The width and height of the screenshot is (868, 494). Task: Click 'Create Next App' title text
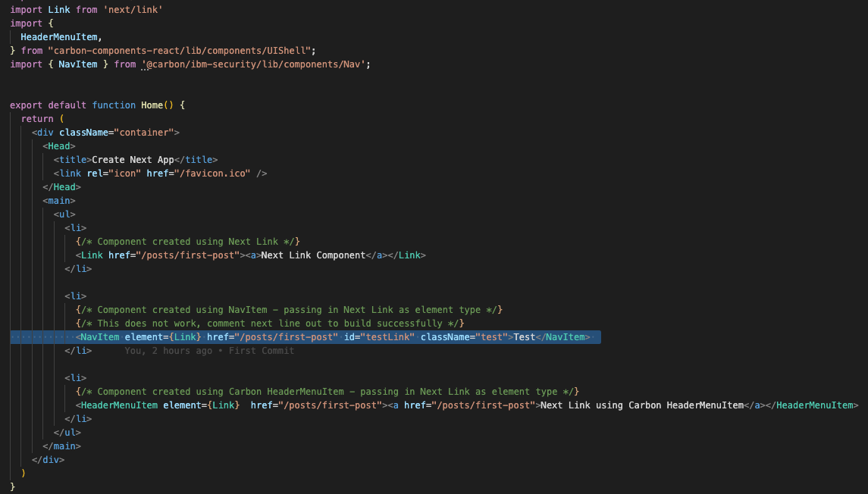pos(133,160)
